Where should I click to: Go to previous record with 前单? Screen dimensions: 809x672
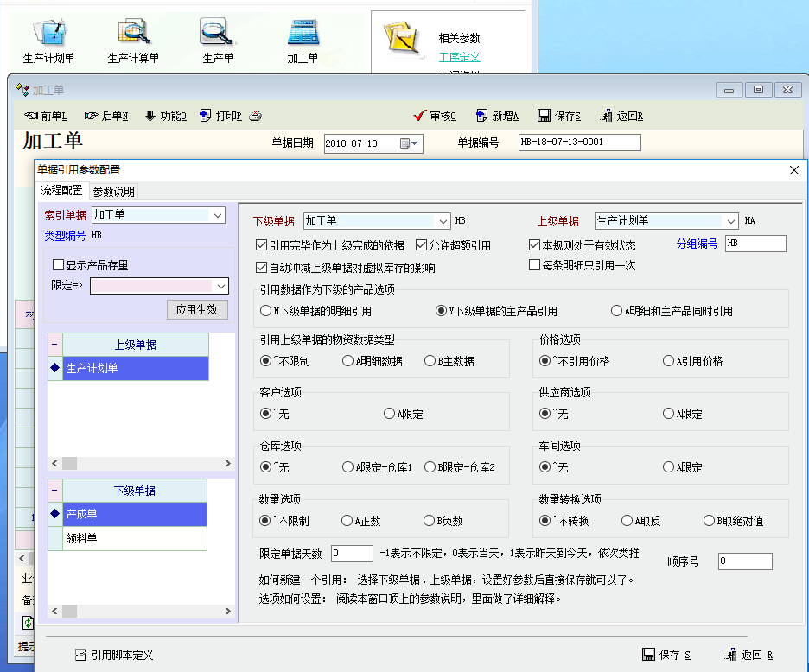tap(31, 116)
